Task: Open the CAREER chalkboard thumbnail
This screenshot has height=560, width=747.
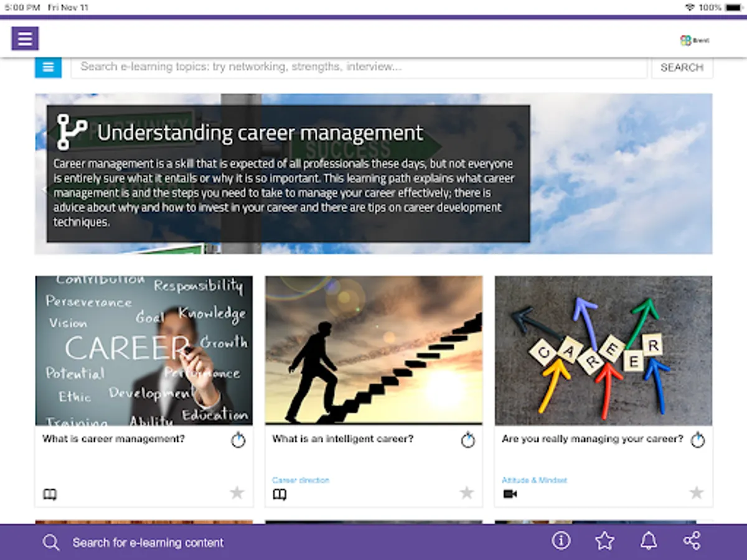Action: point(144,350)
